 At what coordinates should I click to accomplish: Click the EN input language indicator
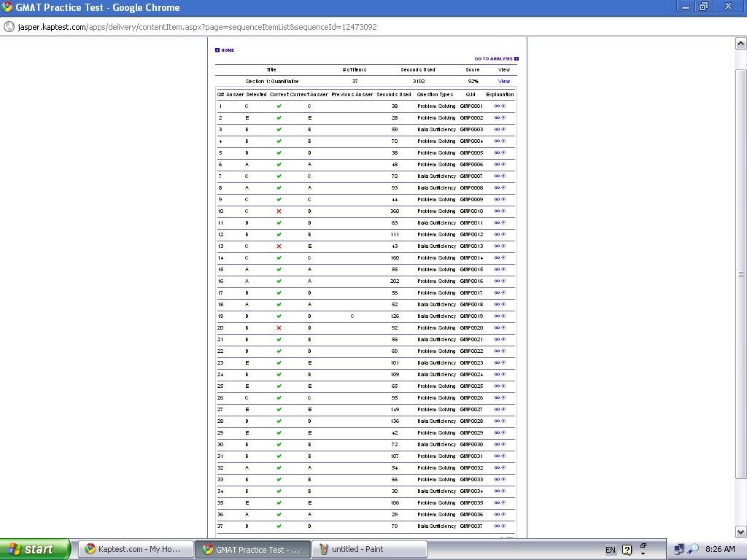pos(611,550)
